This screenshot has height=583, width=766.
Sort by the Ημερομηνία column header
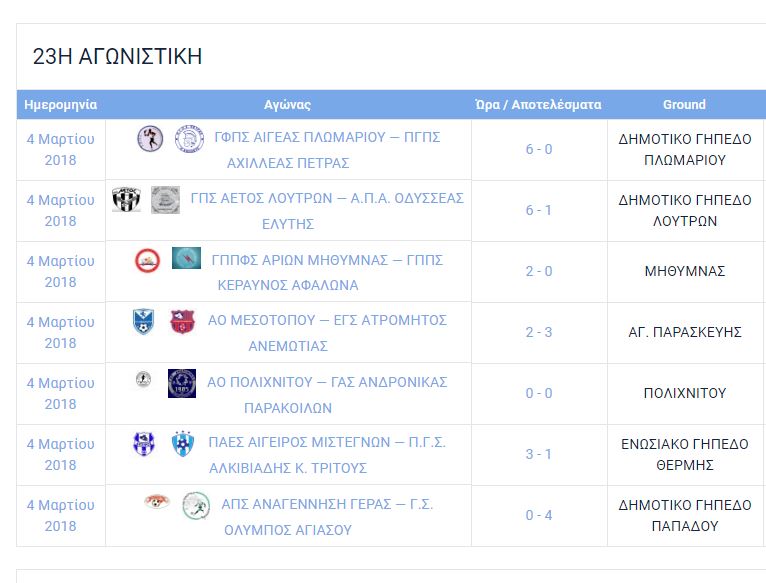coord(61,105)
